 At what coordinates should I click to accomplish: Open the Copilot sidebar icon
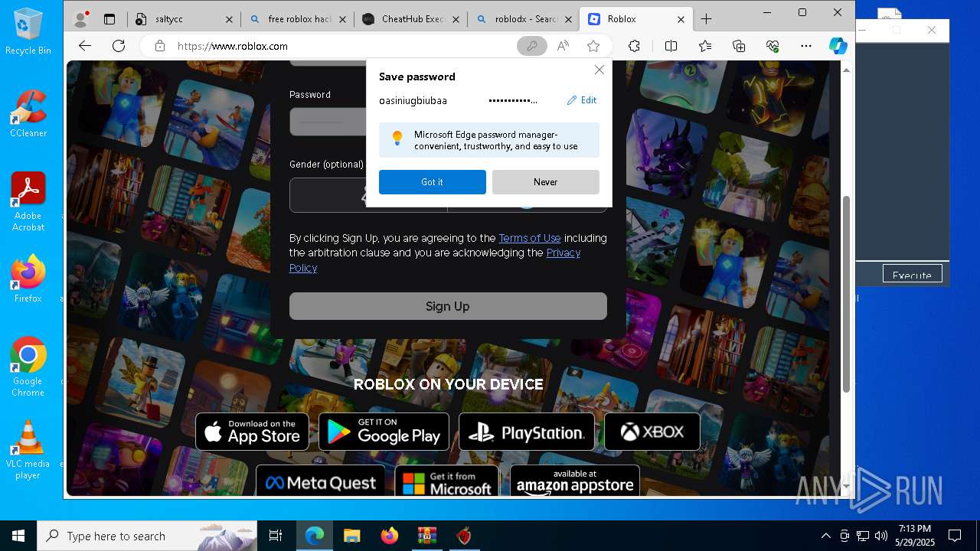pos(838,46)
